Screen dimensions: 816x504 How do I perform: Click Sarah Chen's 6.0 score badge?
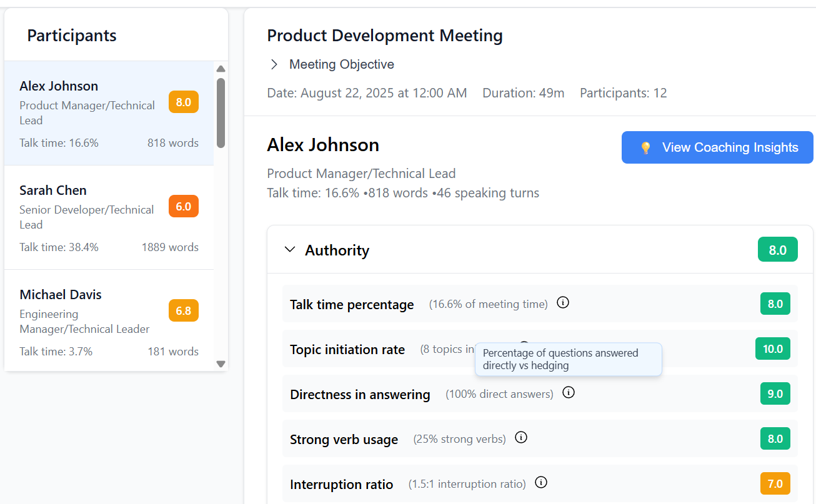(183, 206)
